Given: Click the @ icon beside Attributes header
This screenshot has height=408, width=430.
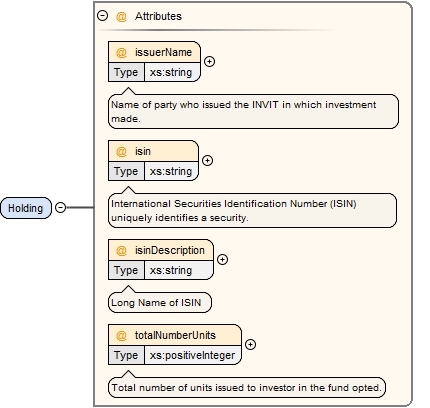Looking at the screenshot, I should 121,16.
